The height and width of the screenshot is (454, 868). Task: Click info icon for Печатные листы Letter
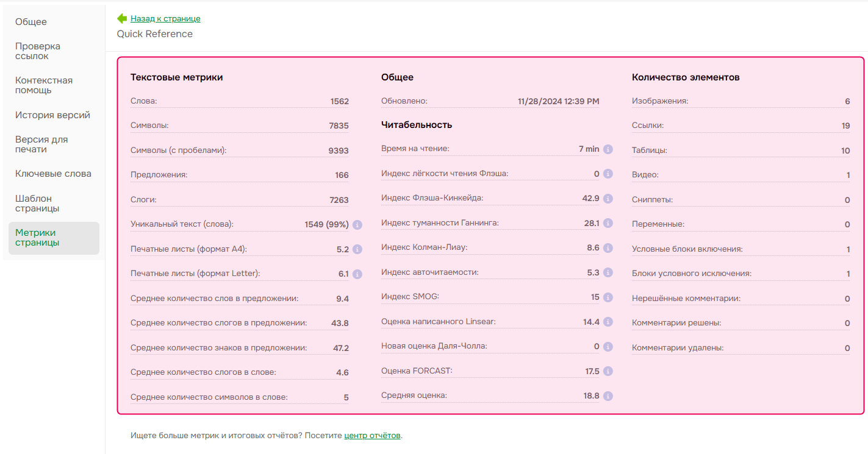tap(357, 274)
